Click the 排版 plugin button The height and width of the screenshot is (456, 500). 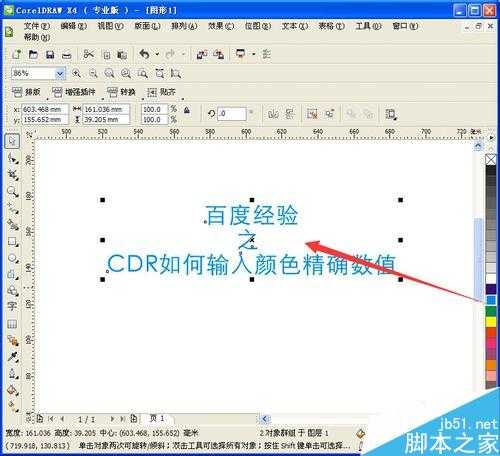tap(27, 92)
